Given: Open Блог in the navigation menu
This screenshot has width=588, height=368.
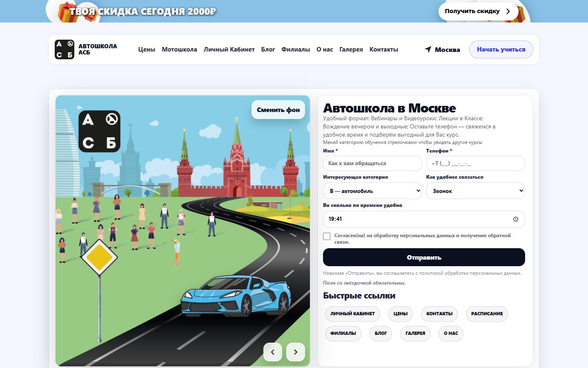Looking at the screenshot, I should (x=268, y=49).
